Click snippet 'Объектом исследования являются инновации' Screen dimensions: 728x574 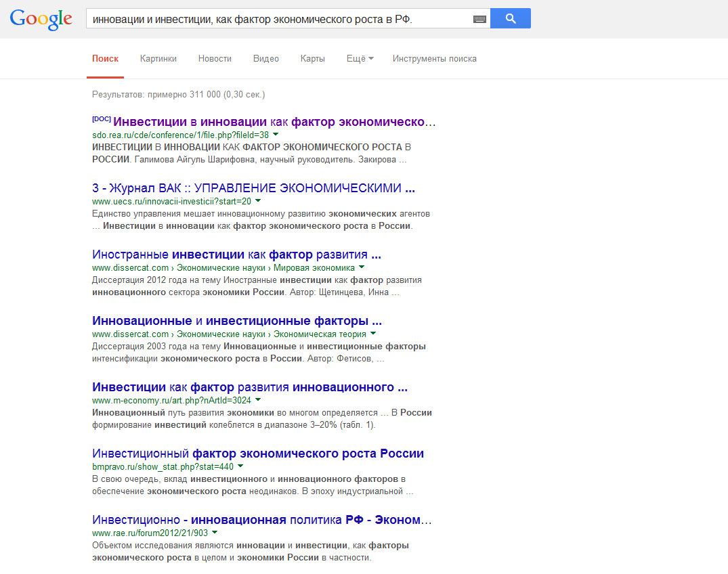pos(188,546)
